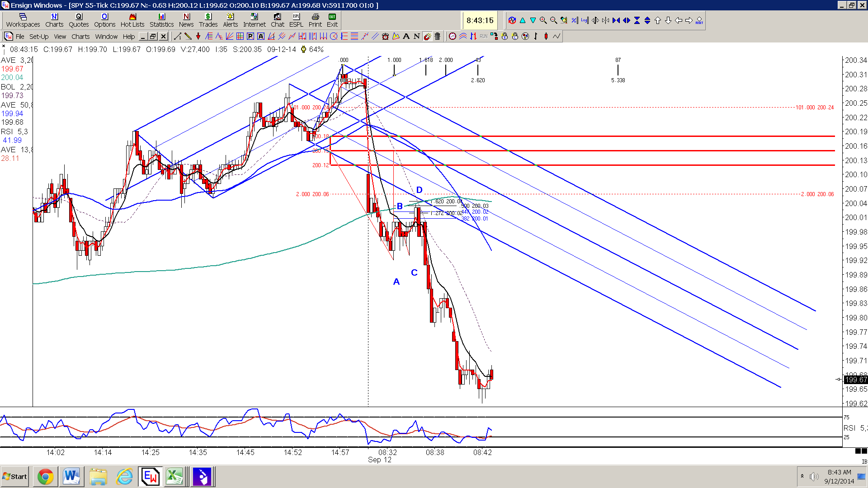Select the text A annotation tool
Screen dimensions: 868x488
pyautogui.click(x=406, y=36)
